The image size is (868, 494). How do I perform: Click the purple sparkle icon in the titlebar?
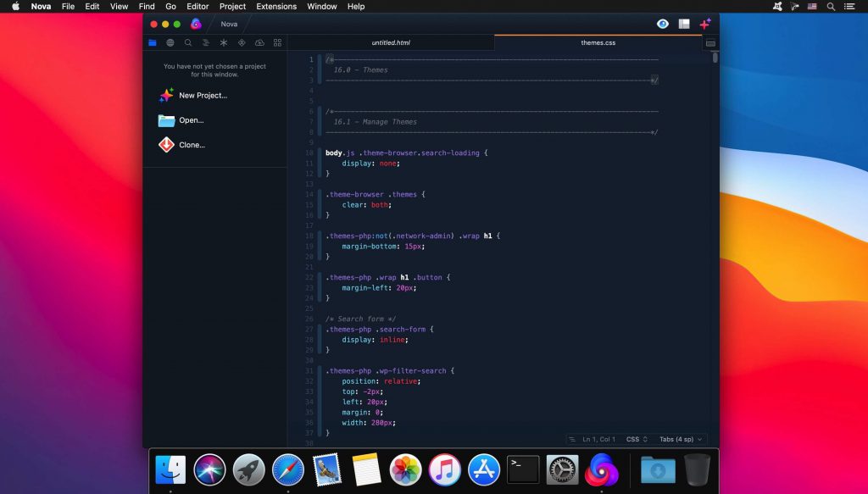704,23
